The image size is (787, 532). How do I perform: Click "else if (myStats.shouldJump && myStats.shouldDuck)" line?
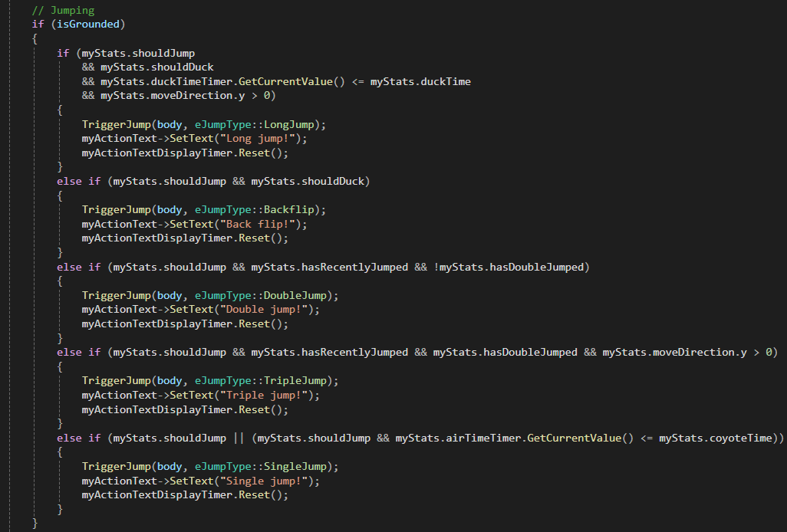click(x=213, y=182)
